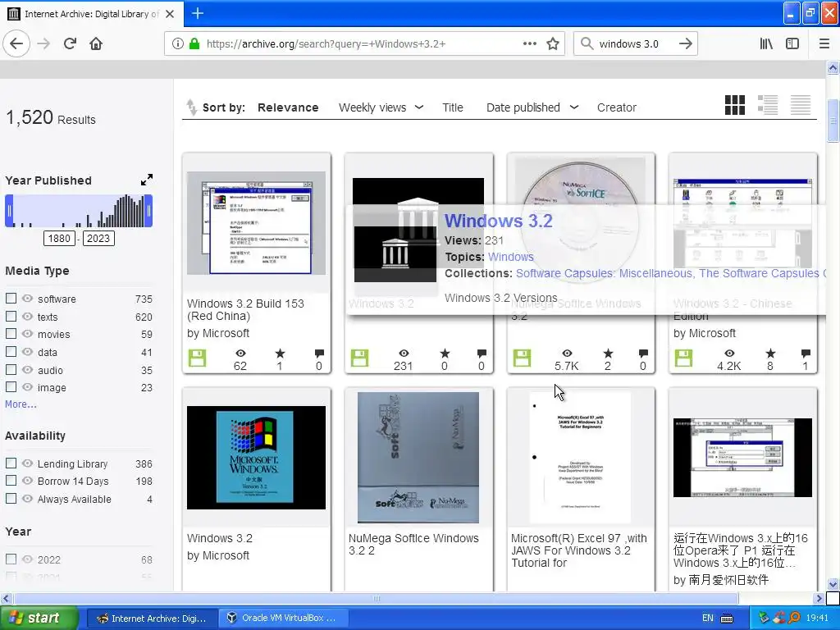Check the image media type filter
Image resolution: width=840 pixels, height=630 pixels.
tap(11, 386)
